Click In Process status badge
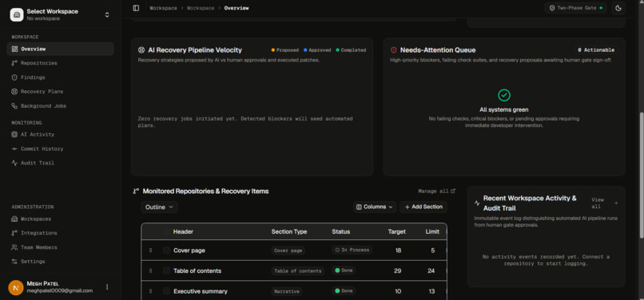644x300 pixels. pos(352,250)
